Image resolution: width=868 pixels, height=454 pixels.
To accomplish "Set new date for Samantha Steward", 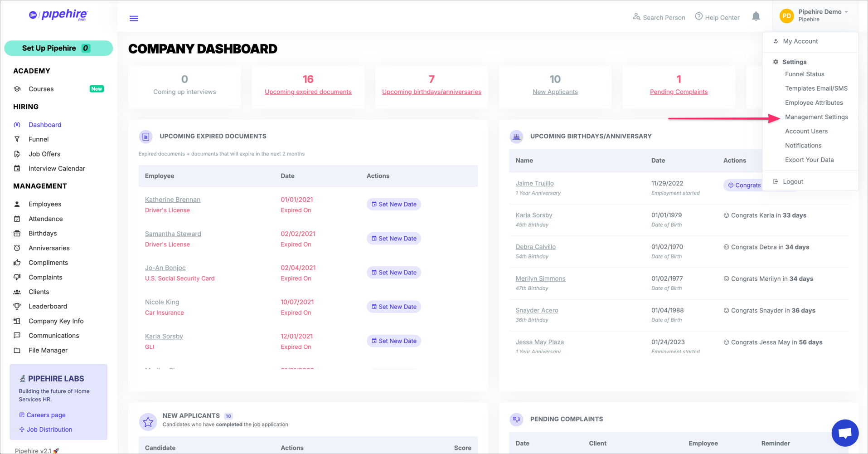I will [x=393, y=239].
